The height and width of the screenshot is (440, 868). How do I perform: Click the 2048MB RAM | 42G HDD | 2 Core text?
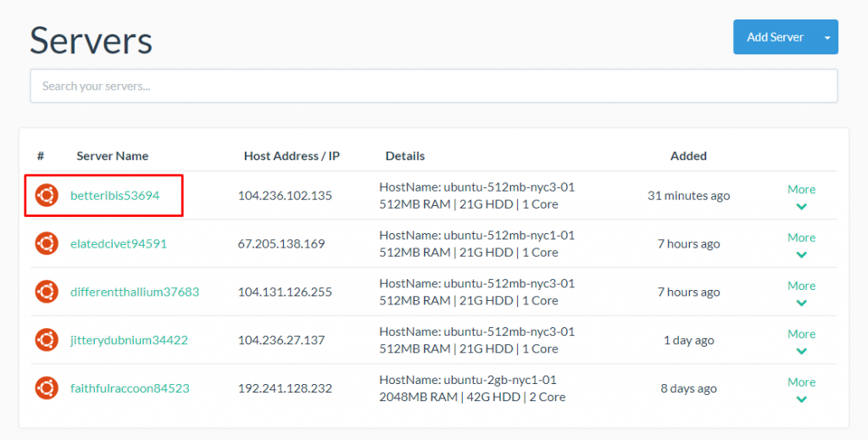(472, 397)
